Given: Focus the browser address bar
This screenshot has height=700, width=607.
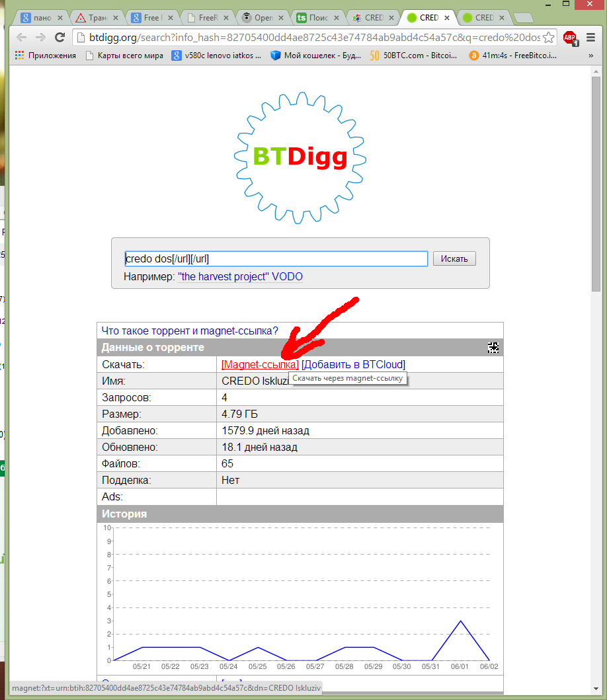Looking at the screenshot, I should coord(315,38).
